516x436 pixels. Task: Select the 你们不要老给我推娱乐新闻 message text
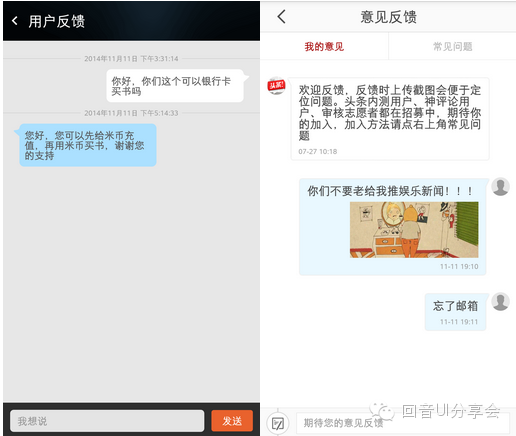click(x=390, y=191)
